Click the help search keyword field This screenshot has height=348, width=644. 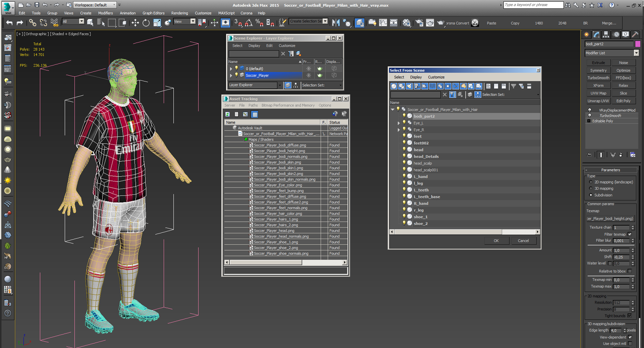click(x=533, y=5)
